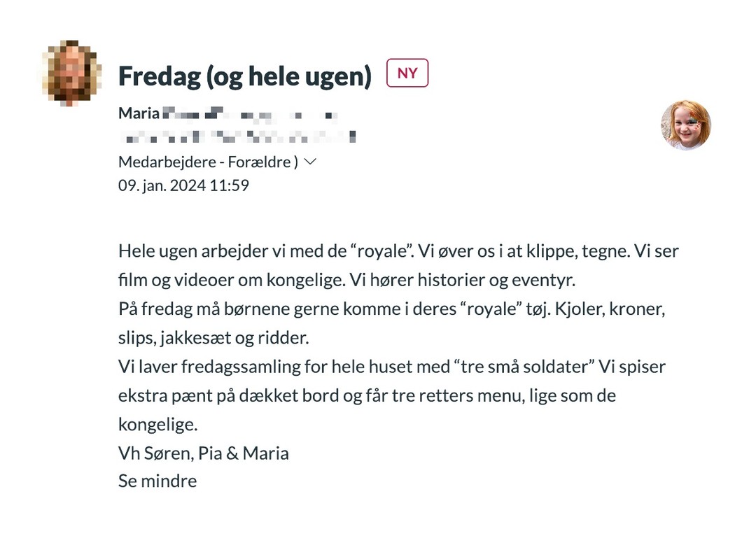Viewport: 756px width, 536px height.
Task: Click the line starting "film og videoer"
Action: click(x=346, y=281)
